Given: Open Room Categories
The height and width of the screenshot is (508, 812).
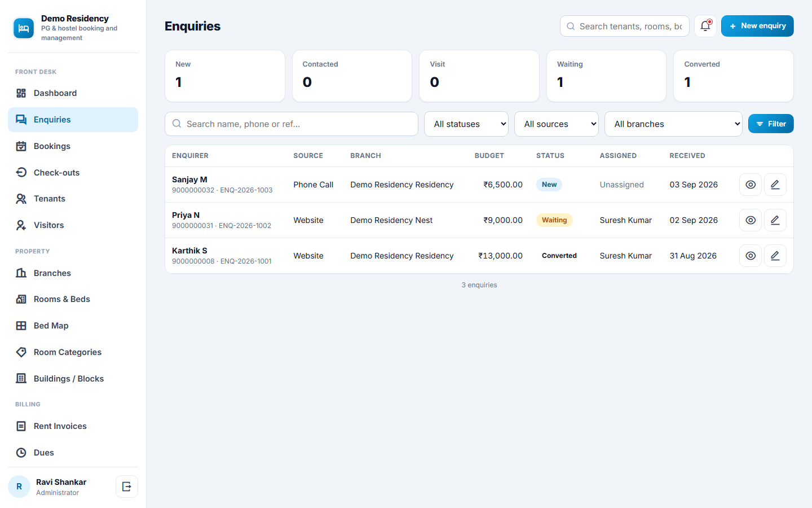Looking at the screenshot, I should click(73, 352).
